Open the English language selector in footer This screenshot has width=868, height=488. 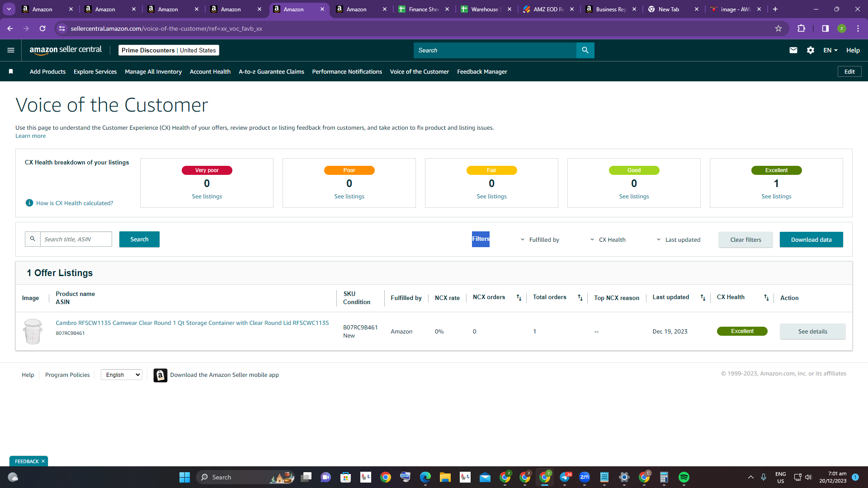coord(122,375)
